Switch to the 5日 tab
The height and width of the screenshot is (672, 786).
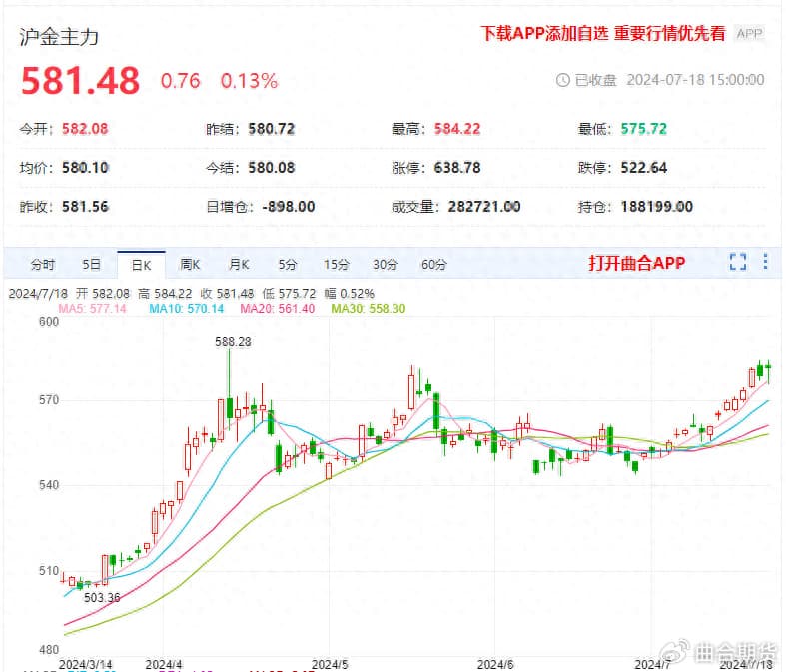pyautogui.click(x=91, y=264)
